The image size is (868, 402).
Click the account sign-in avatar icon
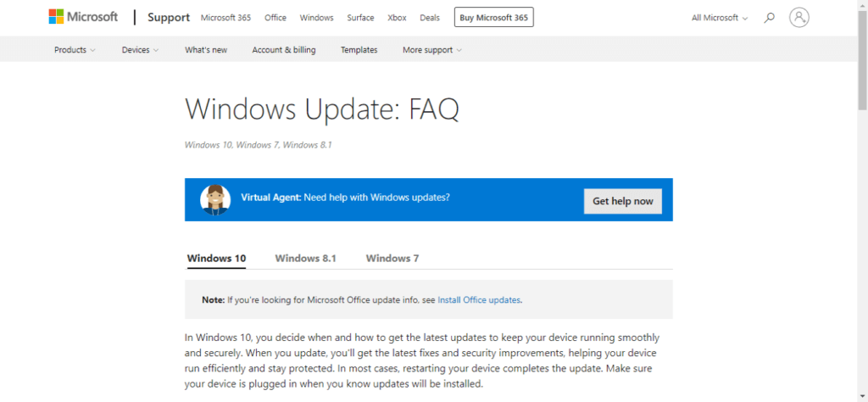pyautogui.click(x=798, y=17)
